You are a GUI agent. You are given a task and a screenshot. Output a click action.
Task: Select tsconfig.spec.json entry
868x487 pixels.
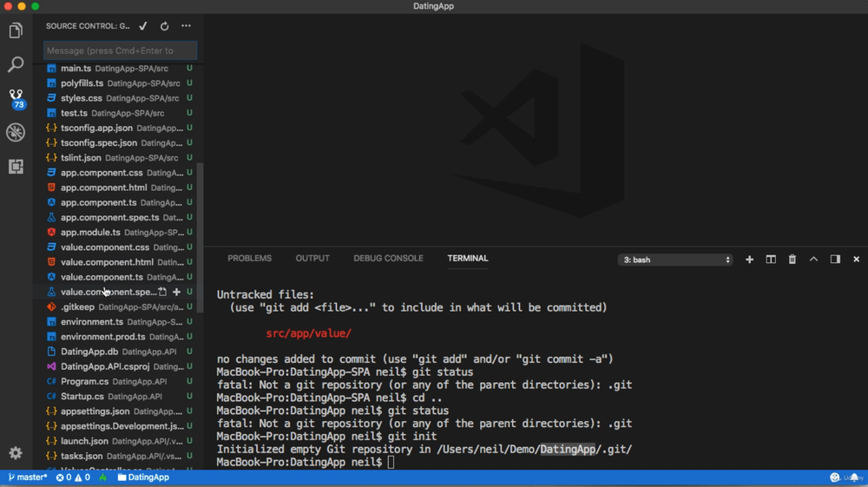[x=118, y=142]
